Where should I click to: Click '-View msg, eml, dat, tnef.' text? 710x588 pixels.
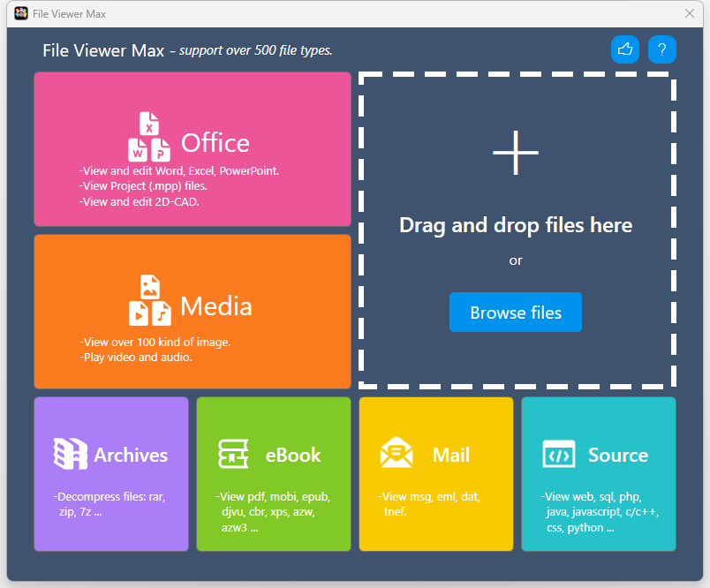(429, 504)
